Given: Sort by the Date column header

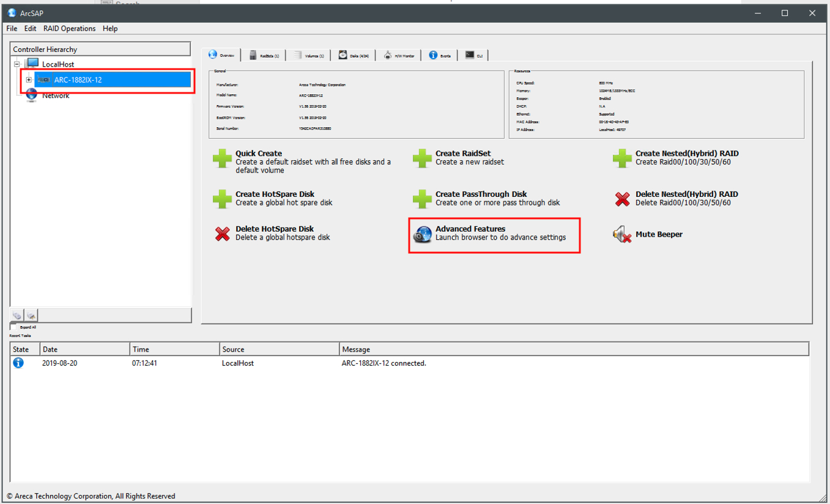Looking at the screenshot, I should pyautogui.click(x=85, y=349).
